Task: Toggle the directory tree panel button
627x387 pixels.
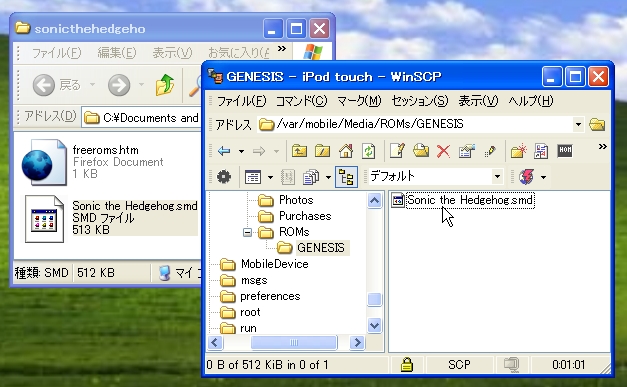Action: [346, 177]
